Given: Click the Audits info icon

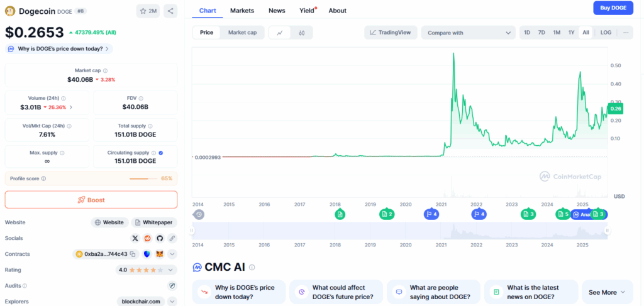Looking at the screenshot, I should tap(25, 286).
